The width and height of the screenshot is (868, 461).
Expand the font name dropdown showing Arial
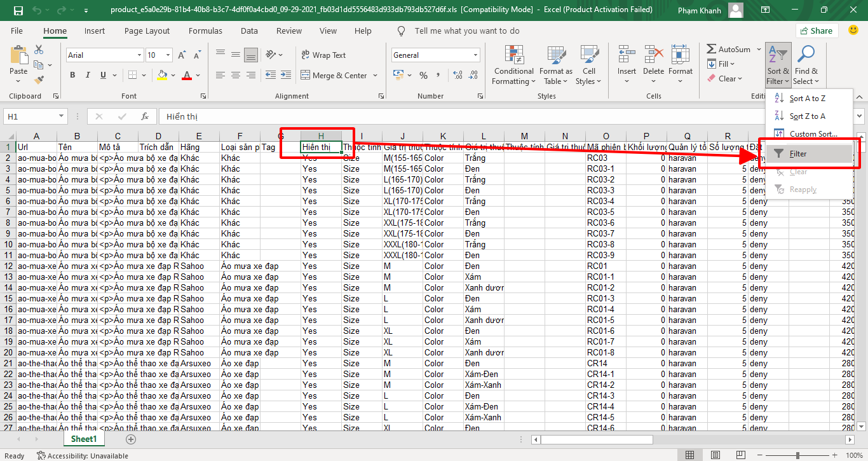[x=139, y=55]
